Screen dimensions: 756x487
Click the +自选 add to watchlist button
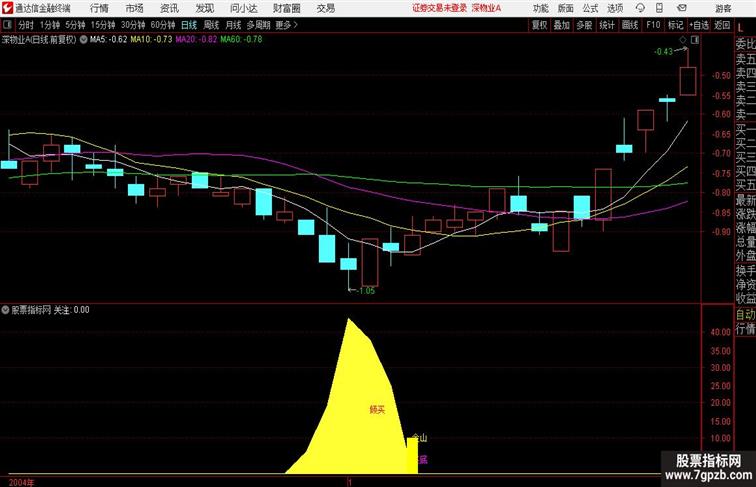(x=699, y=25)
